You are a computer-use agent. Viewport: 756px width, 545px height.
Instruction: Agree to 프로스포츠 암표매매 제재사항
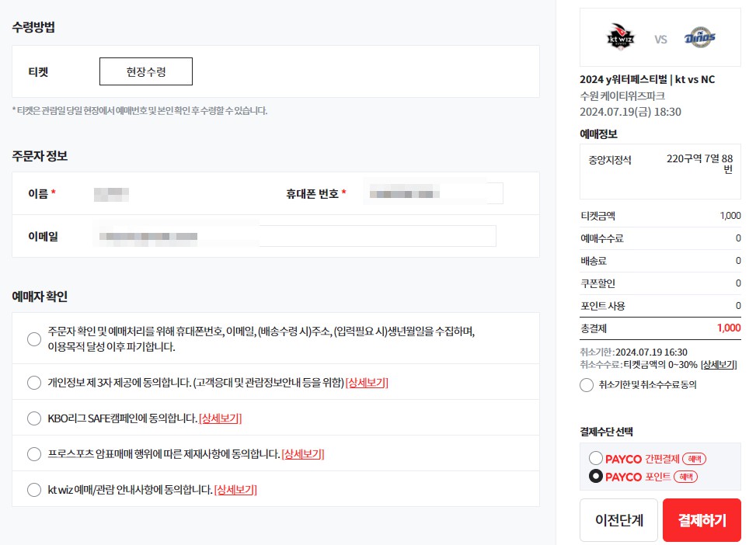[33, 454]
